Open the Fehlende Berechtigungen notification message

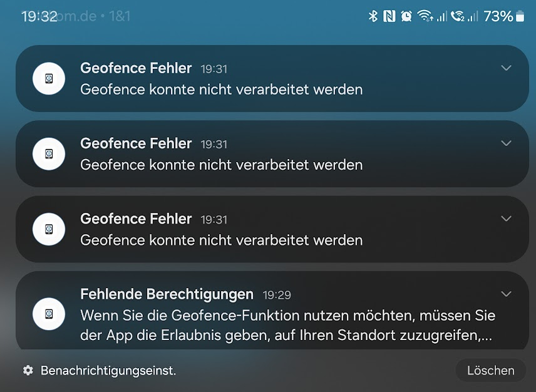[x=287, y=325]
